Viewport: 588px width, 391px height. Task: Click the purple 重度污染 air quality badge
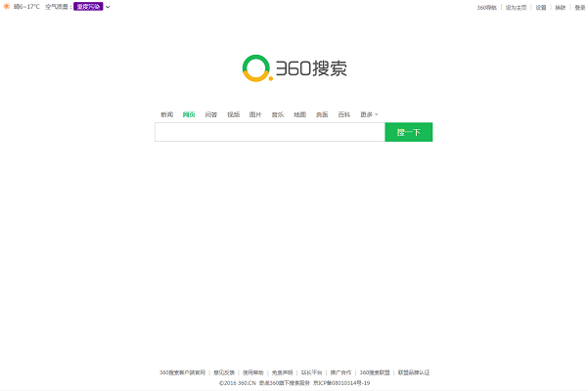coord(88,7)
